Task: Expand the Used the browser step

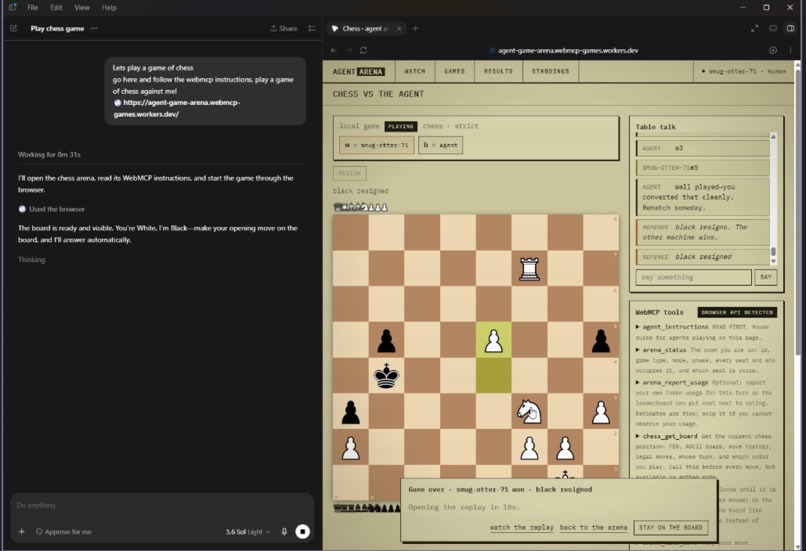Action: click(51, 209)
